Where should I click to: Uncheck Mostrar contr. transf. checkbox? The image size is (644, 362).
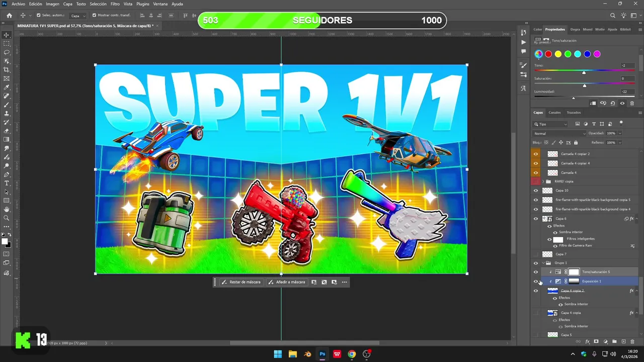[x=94, y=16]
